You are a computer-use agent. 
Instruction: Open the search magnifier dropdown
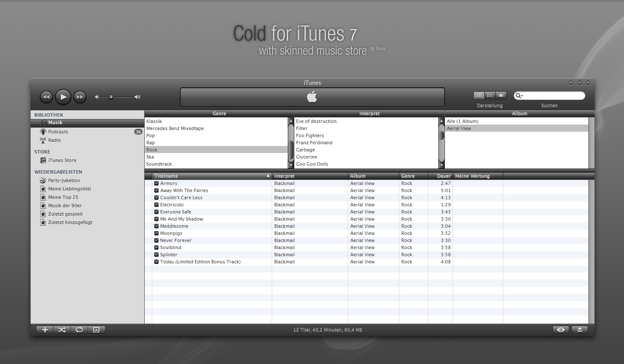[519, 96]
